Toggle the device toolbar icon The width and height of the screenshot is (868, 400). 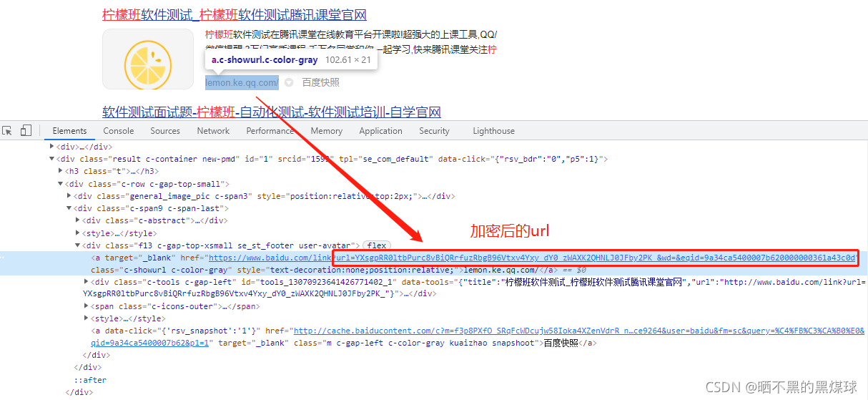(26, 130)
